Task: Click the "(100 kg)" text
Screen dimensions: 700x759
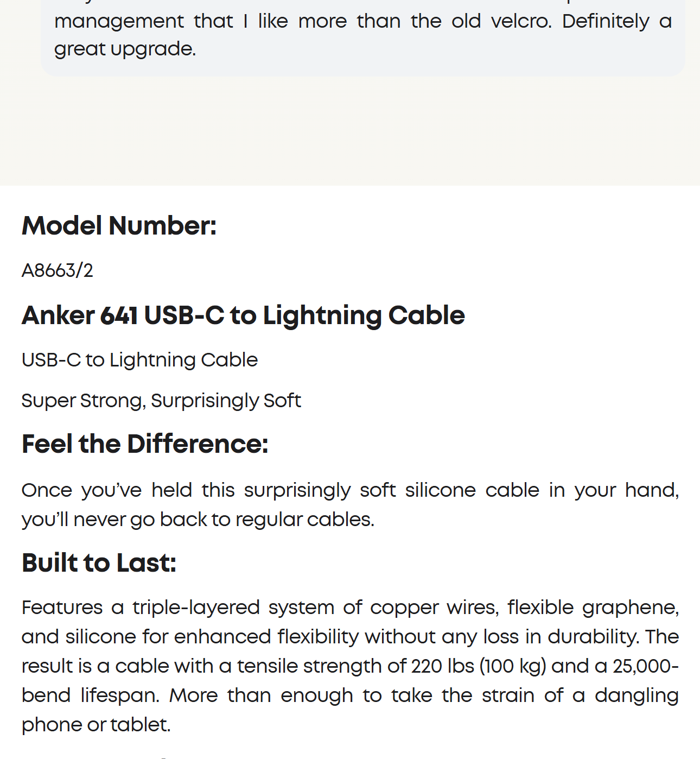Action: pyautogui.click(x=513, y=666)
